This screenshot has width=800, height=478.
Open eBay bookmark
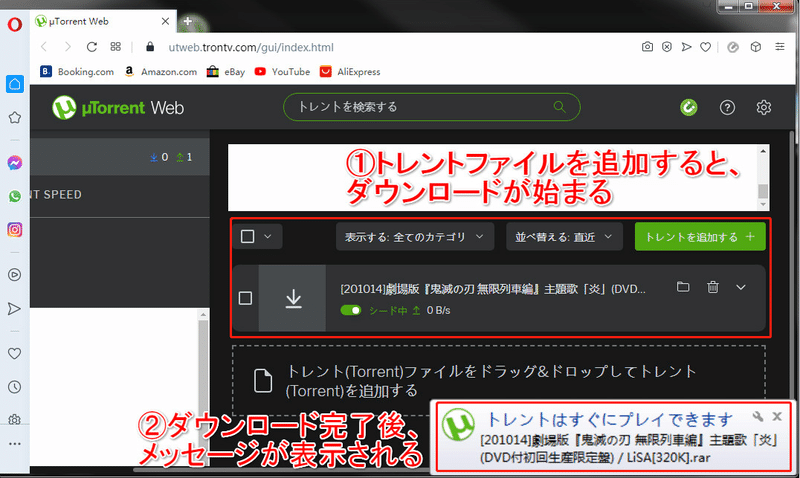[226, 71]
